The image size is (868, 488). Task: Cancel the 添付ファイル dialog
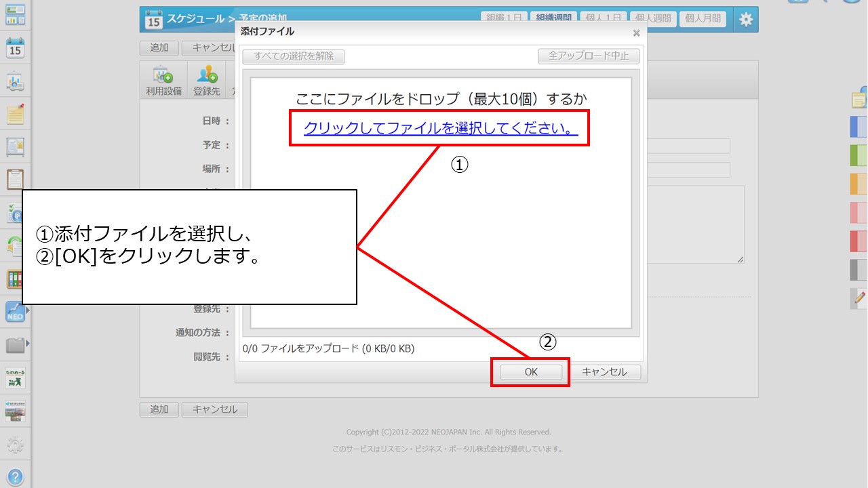click(604, 372)
